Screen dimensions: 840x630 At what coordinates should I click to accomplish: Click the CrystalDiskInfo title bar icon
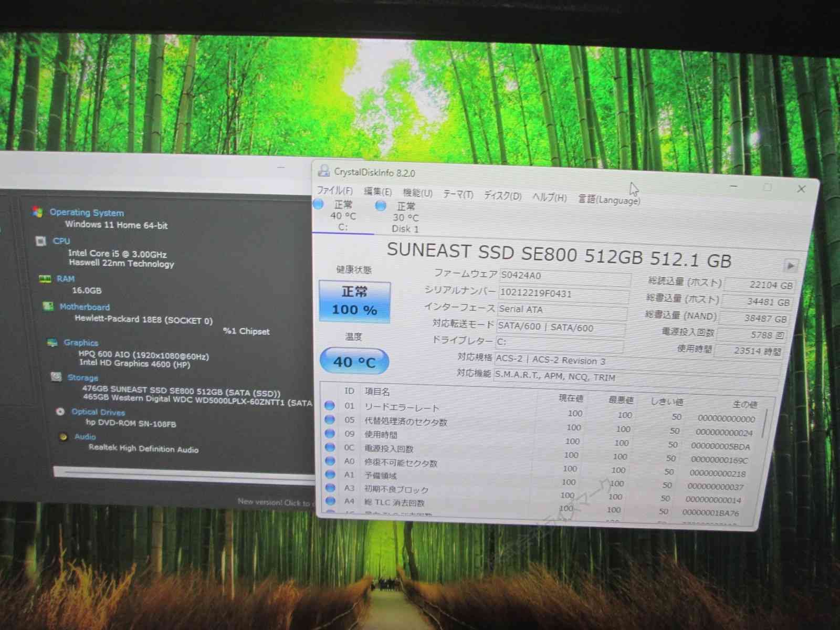[x=324, y=170]
